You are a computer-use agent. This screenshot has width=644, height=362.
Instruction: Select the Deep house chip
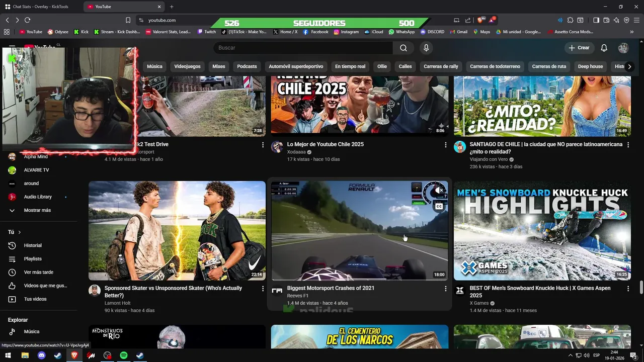(590, 66)
